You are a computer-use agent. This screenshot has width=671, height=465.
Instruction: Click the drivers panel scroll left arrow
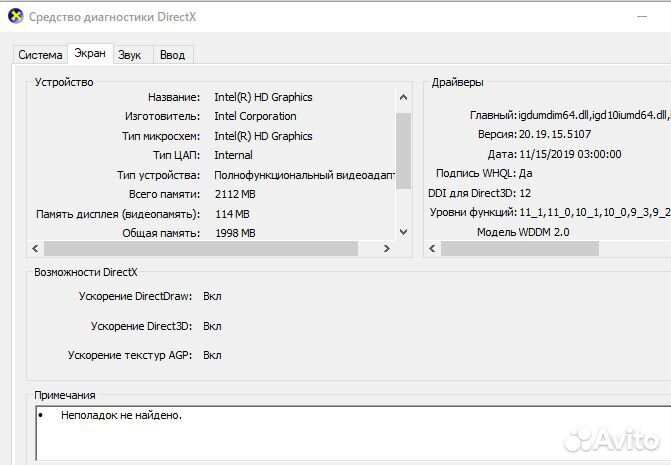[432, 248]
